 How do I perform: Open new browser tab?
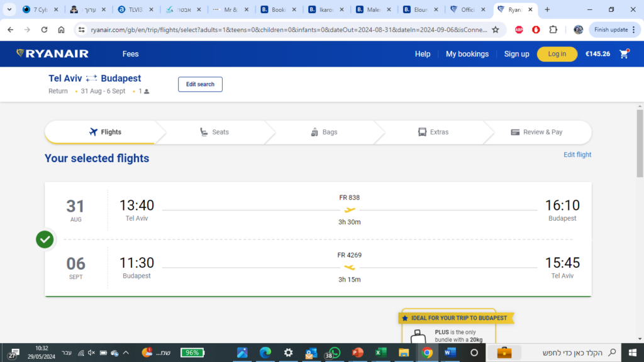(x=547, y=9)
